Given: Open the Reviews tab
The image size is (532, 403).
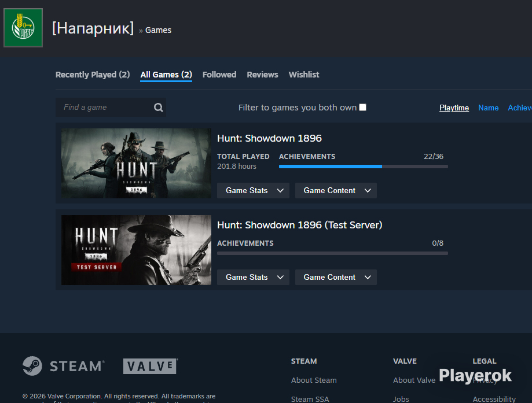Looking at the screenshot, I should tap(262, 75).
